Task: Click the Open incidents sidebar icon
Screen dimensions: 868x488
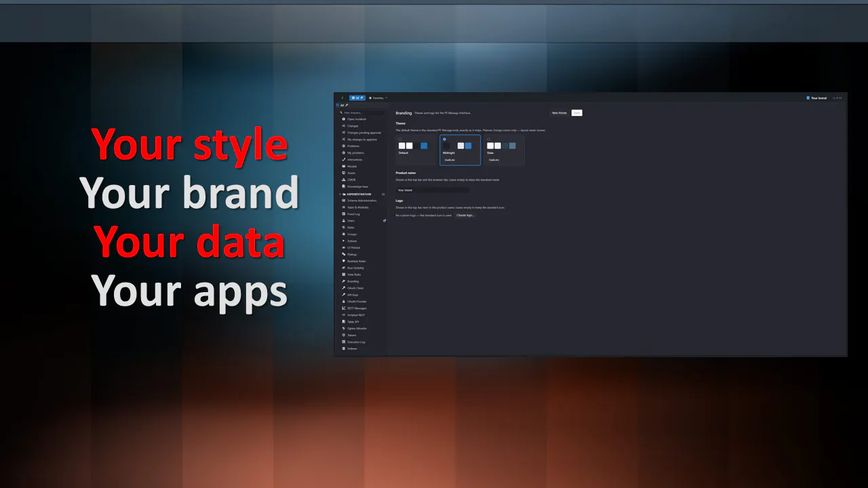Action: 344,119
